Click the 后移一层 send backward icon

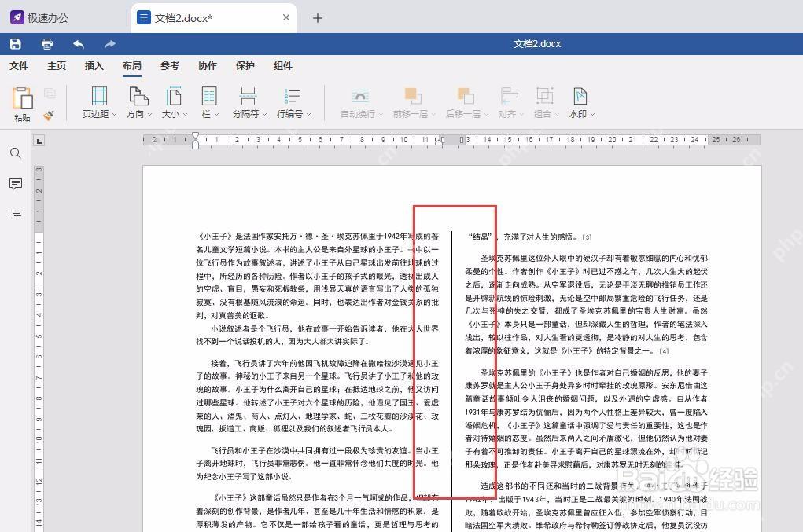[466, 96]
